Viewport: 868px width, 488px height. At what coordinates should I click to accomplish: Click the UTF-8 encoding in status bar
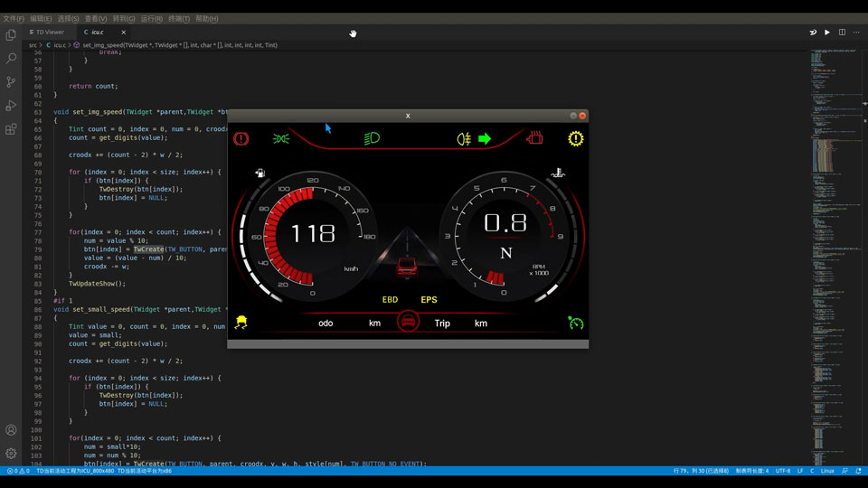[x=782, y=471]
